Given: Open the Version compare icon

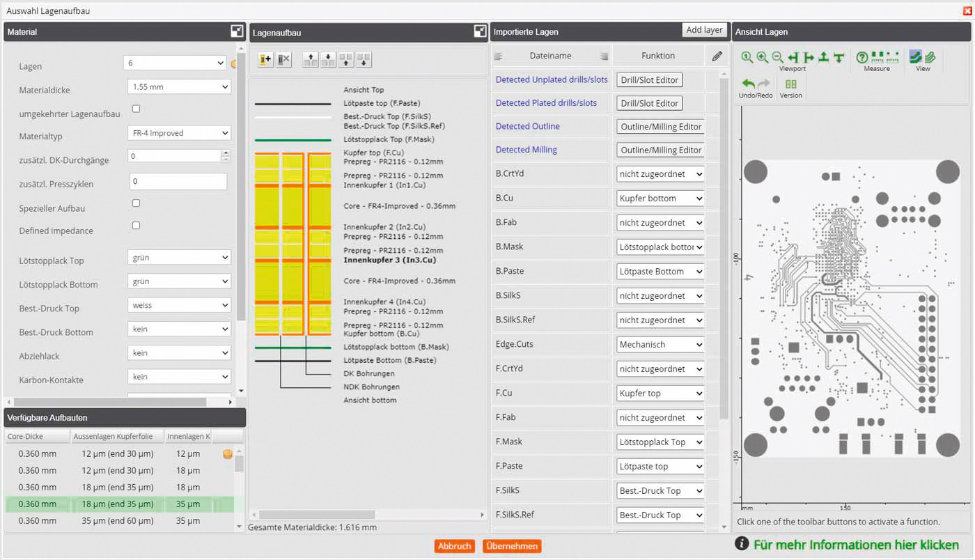Looking at the screenshot, I should 791,84.
